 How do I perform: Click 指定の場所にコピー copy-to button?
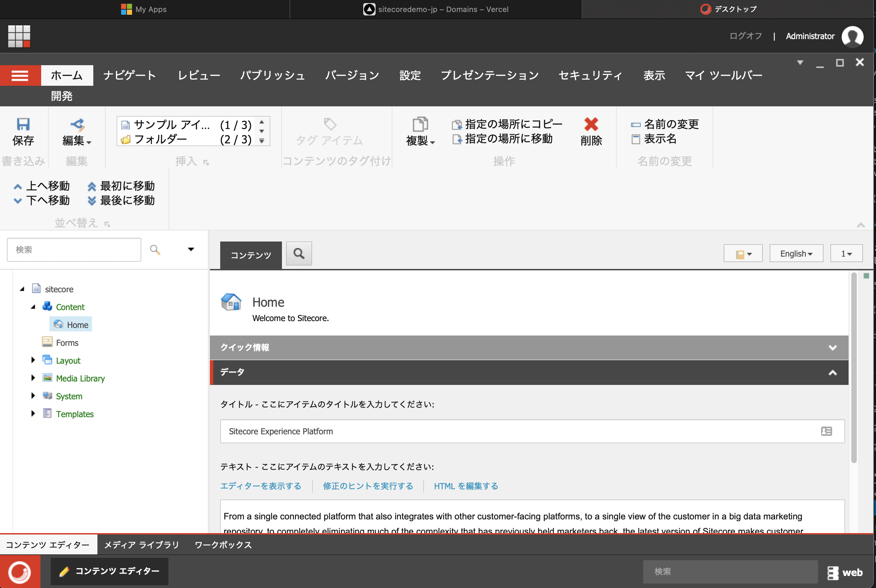507,124
